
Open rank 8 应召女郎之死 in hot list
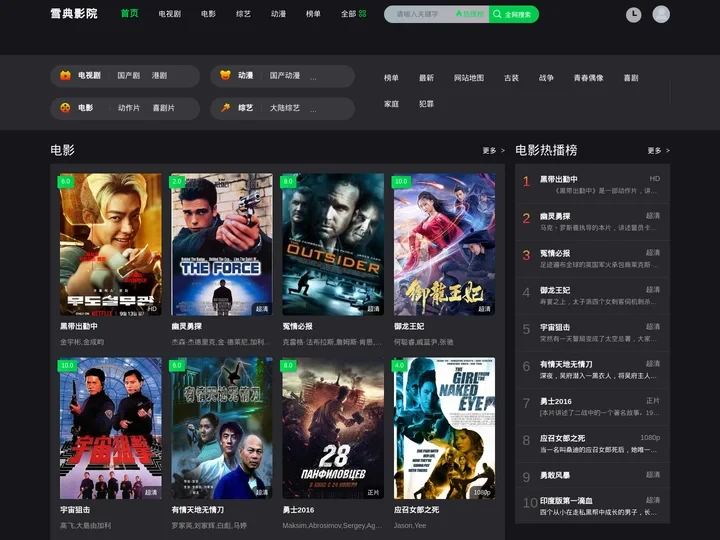pyautogui.click(x=592, y=444)
